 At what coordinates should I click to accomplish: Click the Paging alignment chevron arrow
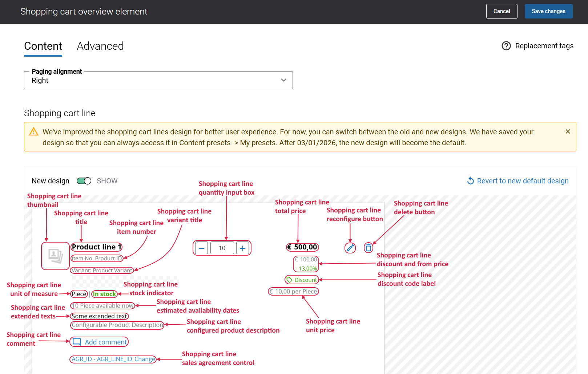click(x=283, y=80)
